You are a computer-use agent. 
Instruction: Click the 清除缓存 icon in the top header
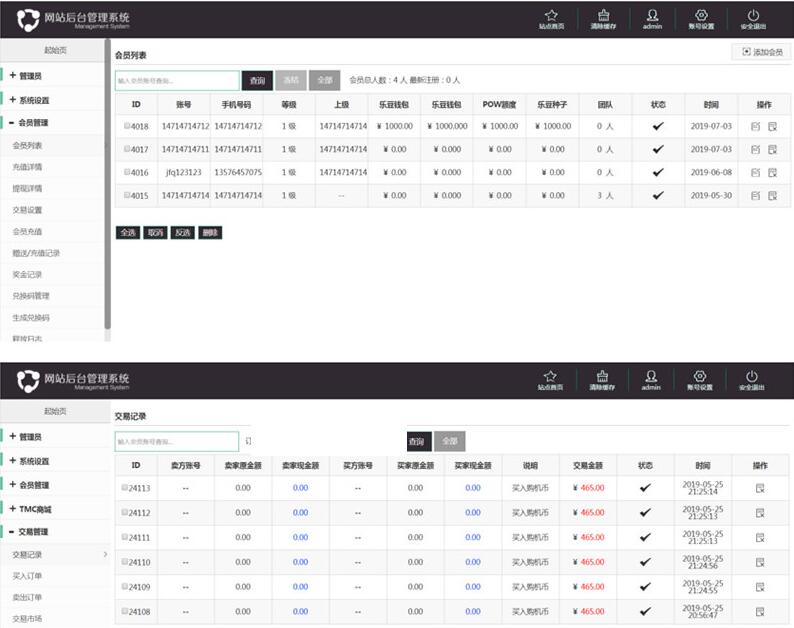pyautogui.click(x=602, y=15)
